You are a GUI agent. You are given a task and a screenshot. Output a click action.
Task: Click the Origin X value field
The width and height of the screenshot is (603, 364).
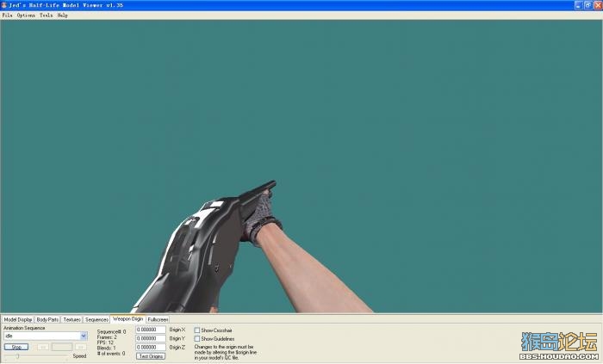(151, 330)
